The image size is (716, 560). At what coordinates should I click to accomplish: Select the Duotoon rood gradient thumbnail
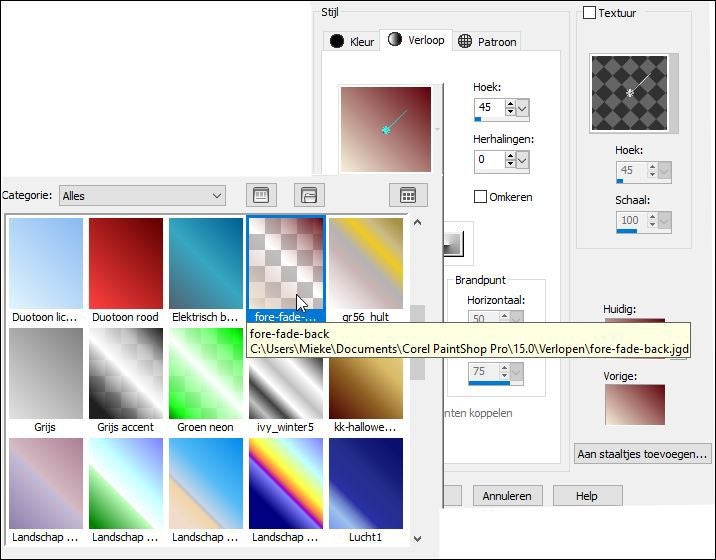point(126,263)
